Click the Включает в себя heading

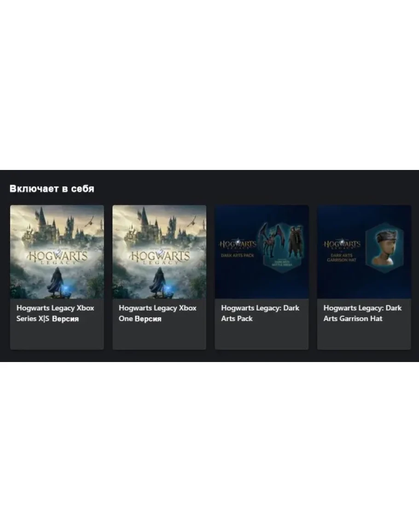click(x=52, y=189)
